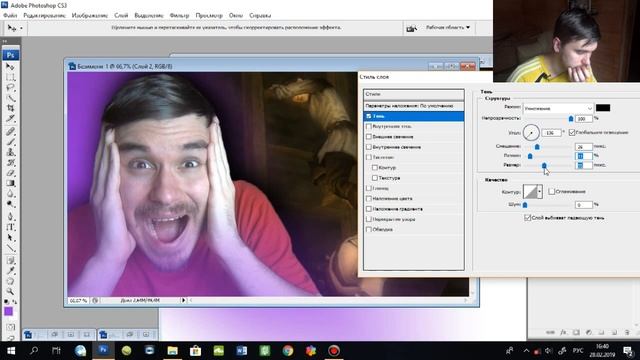Toggle Слой выбивает падающую тень checkbox
Image resolution: width=640 pixels, height=360 pixels.
coord(527,218)
